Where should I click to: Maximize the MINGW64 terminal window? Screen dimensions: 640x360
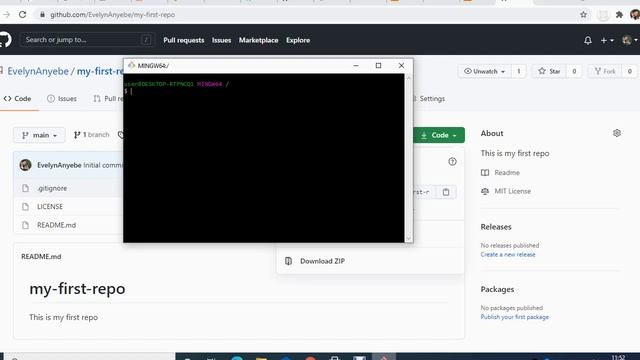[378, 65]
